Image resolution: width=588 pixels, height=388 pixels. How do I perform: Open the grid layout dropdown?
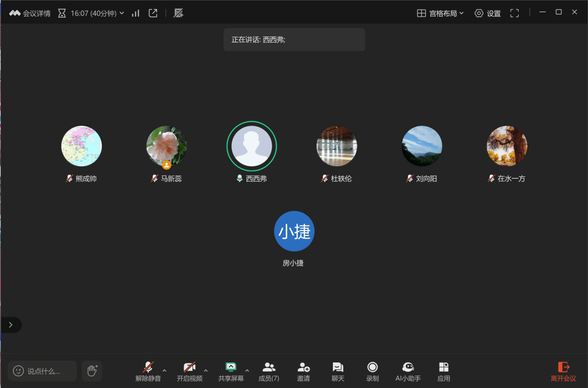tap(440, 13)
